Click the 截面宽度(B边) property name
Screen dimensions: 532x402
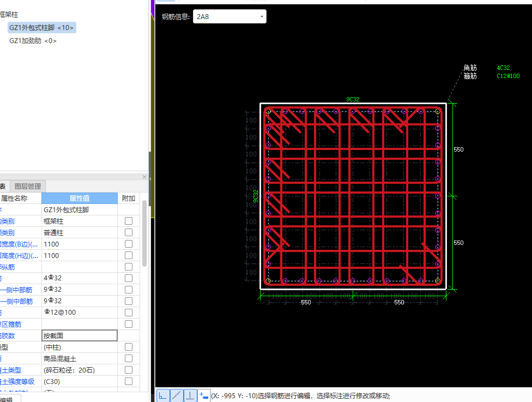pos(19,244)
